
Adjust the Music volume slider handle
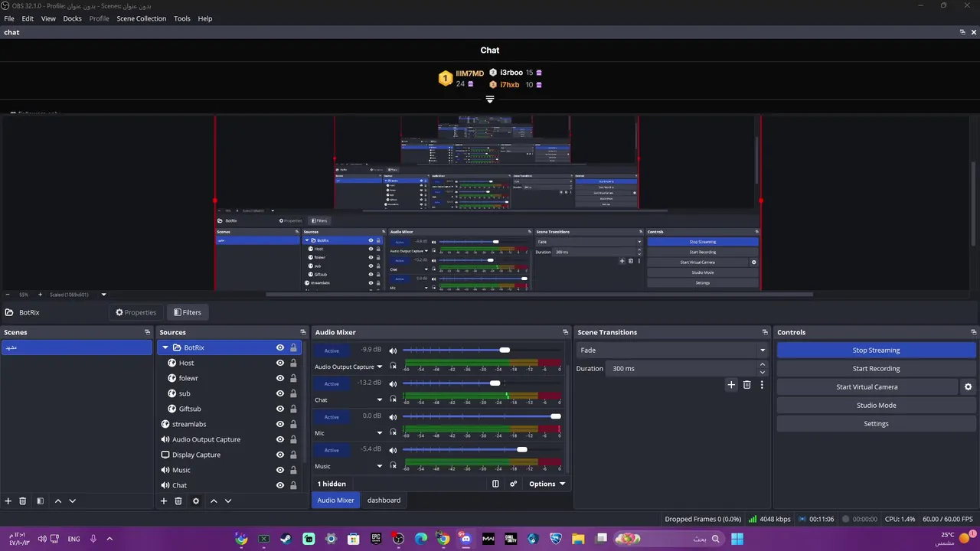pyautogui.click(x=522, y=449)
